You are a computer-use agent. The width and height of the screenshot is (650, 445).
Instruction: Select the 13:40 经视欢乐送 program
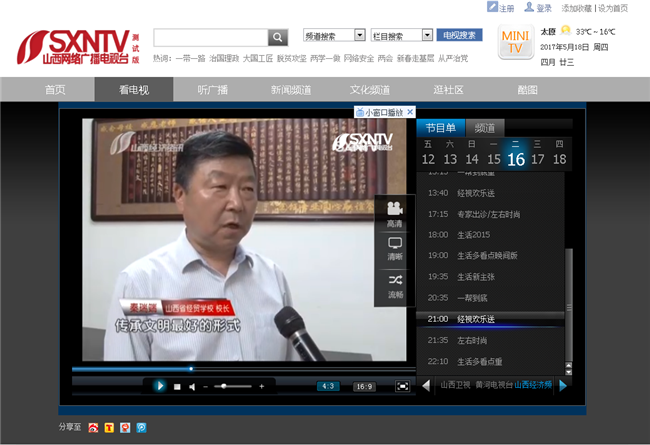point(490,193)
